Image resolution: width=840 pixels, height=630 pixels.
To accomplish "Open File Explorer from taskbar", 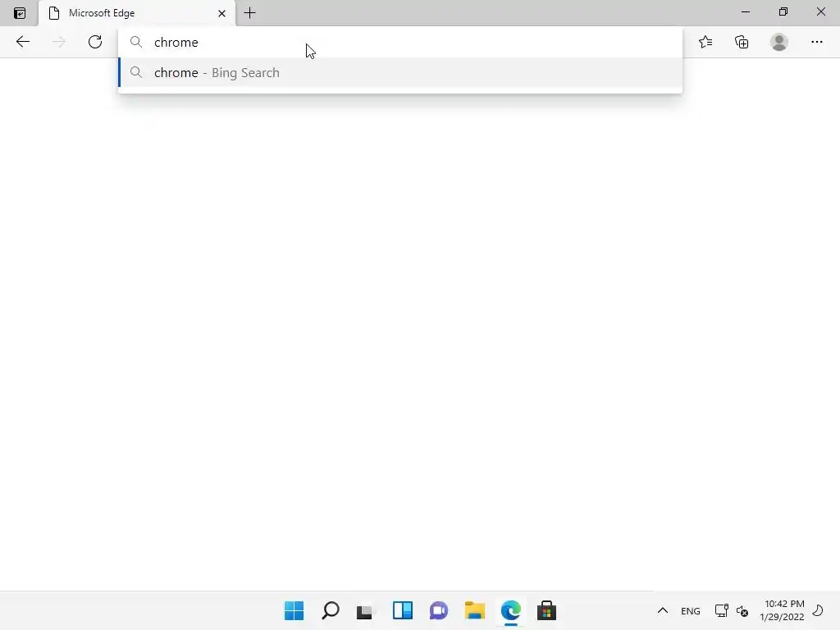I will 475,610.
